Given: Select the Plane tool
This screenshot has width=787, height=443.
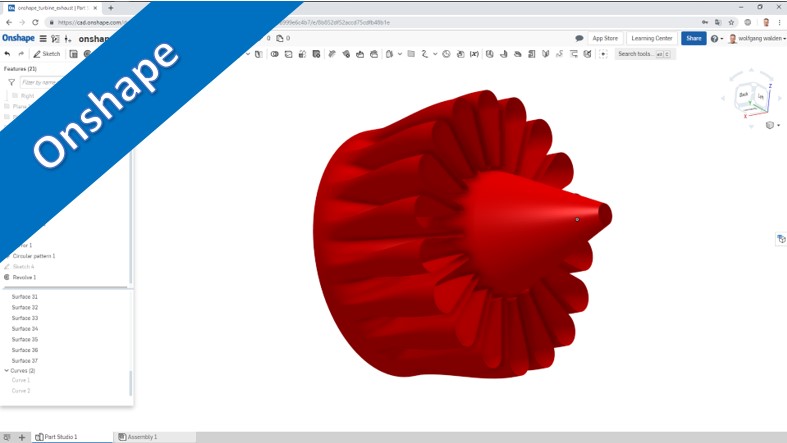Looking at the screenshot, I should (x=411, y=54).
